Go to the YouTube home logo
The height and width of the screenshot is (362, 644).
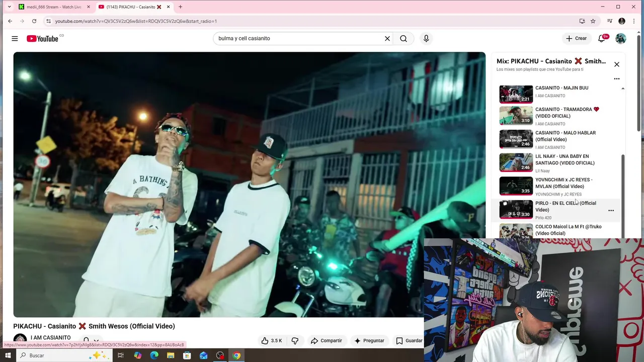pos(43,38)
